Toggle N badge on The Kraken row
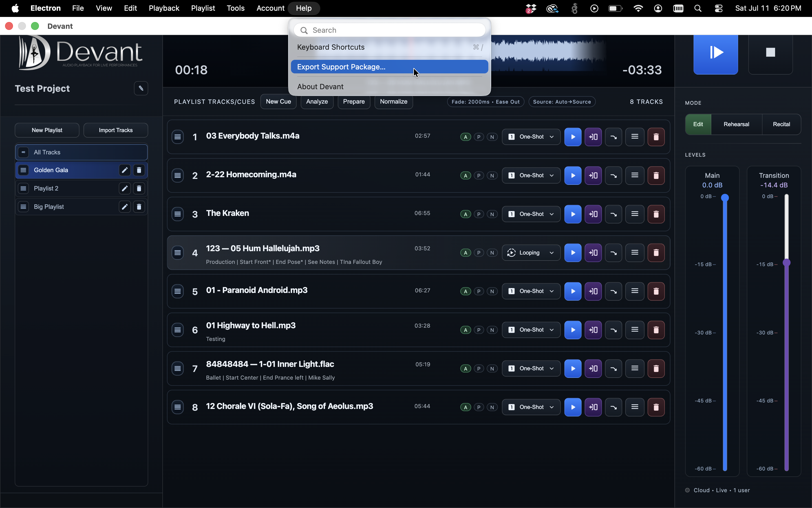Viewport: 812px width, 508px height. coord(492,214)
